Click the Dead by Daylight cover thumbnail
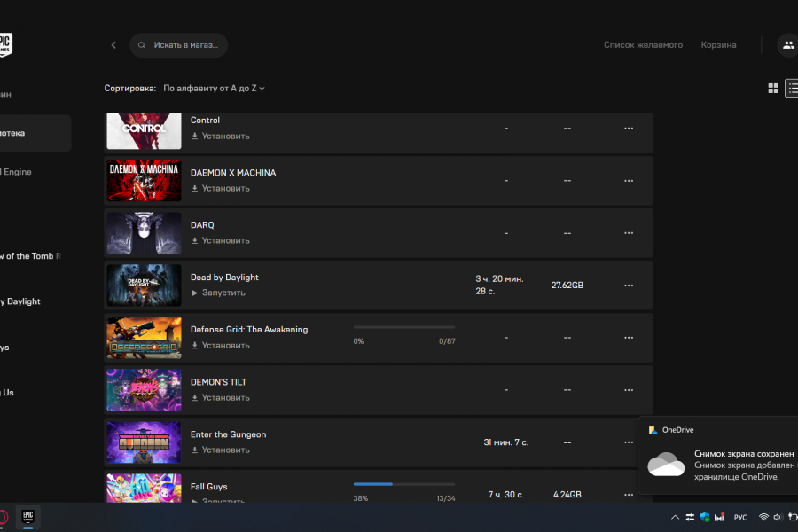The height and width of the screenshot is (532, 798). (x=144, y=286)
